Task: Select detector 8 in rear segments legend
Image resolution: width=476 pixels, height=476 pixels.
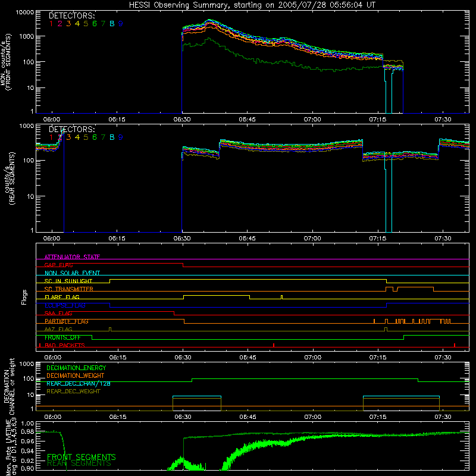Action: 112,137
